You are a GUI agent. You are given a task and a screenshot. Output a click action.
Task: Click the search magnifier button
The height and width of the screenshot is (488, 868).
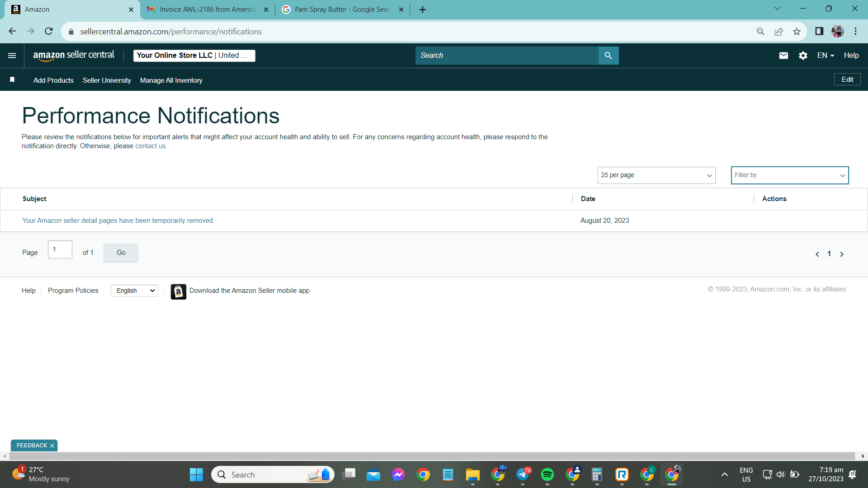pos(609,56)
